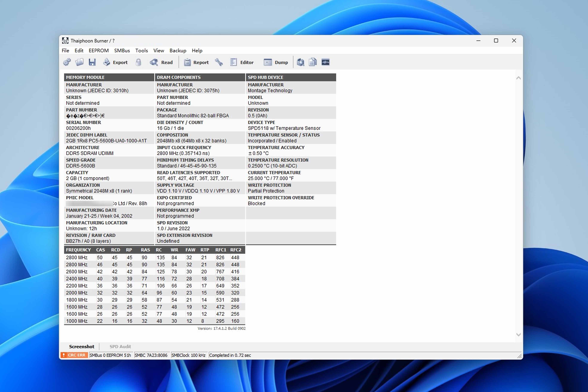Select the 2400 MHz timing row
The height and width of the screenshot is (392, 588).
pyautogui.click(x=154, y=278)
